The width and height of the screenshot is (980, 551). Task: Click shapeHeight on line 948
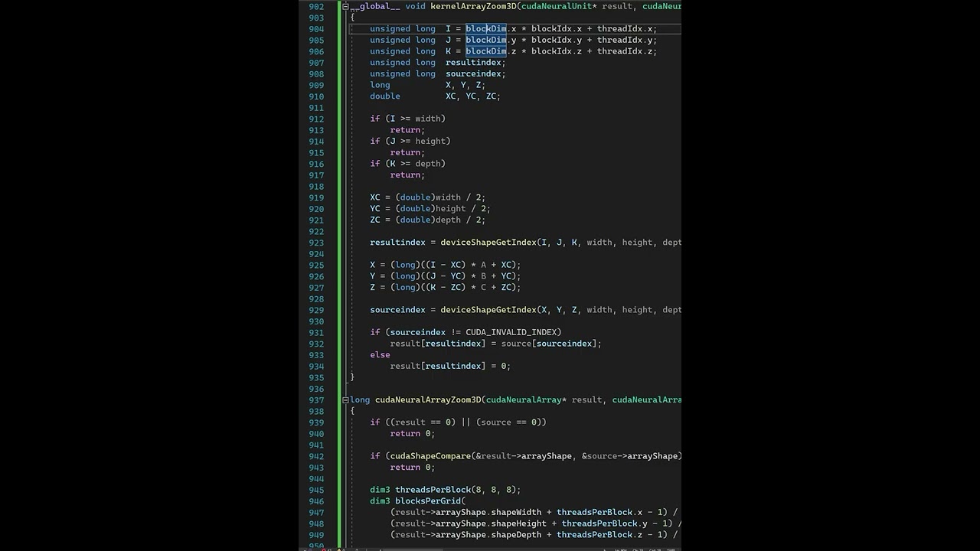(519, 523)
